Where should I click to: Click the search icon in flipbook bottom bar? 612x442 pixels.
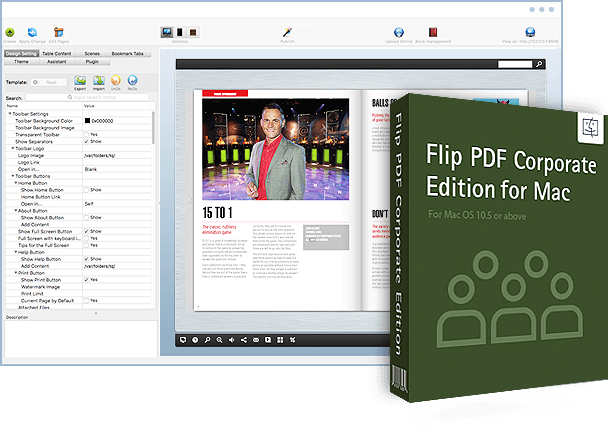(x=207, y=340)
